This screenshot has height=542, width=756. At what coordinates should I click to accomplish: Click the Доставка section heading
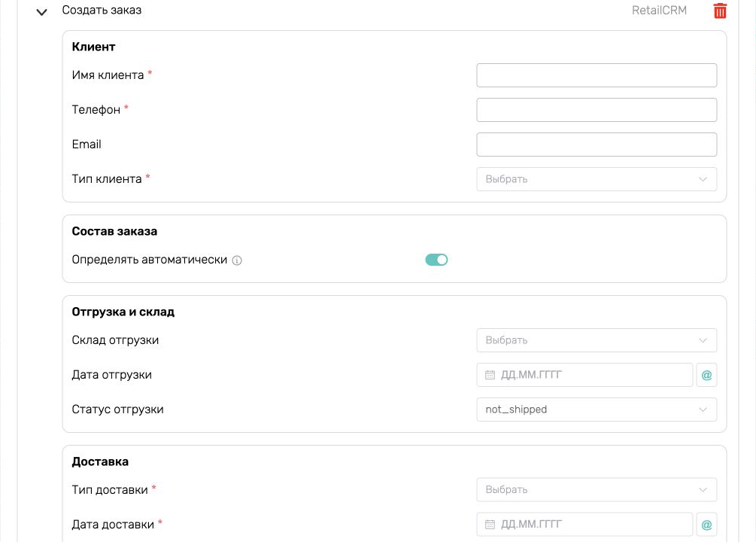[100, 461]
